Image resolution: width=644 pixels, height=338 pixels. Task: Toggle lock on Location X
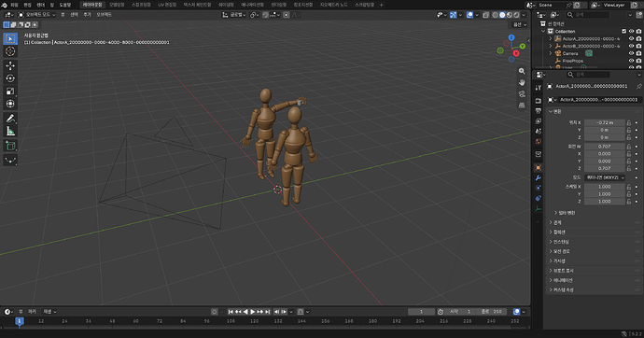[629, 122]
